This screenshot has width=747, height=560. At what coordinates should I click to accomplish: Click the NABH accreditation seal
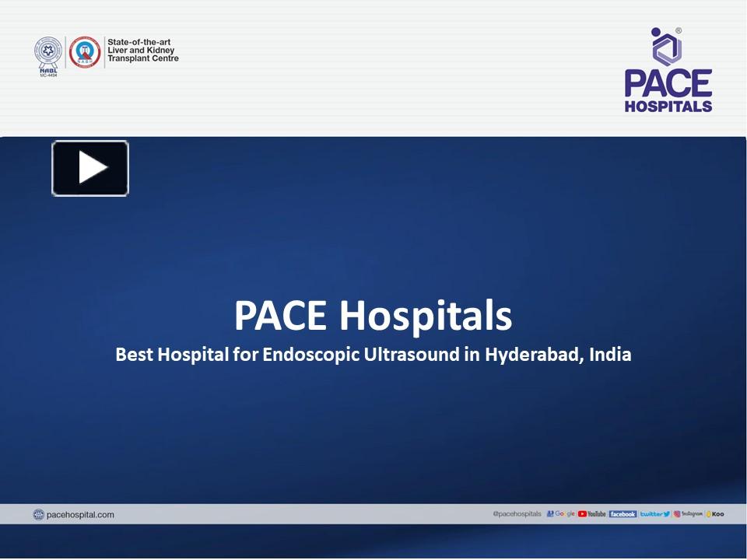point(86,51)
